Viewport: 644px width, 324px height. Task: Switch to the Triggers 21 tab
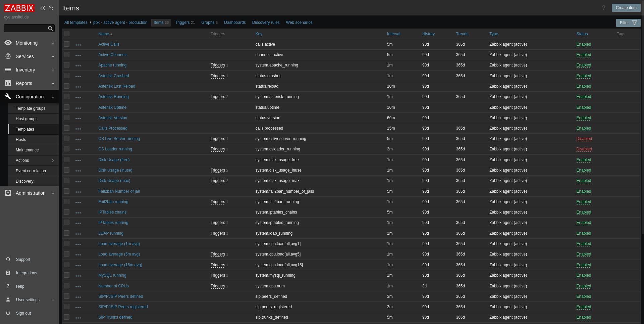tap(185, 22)
